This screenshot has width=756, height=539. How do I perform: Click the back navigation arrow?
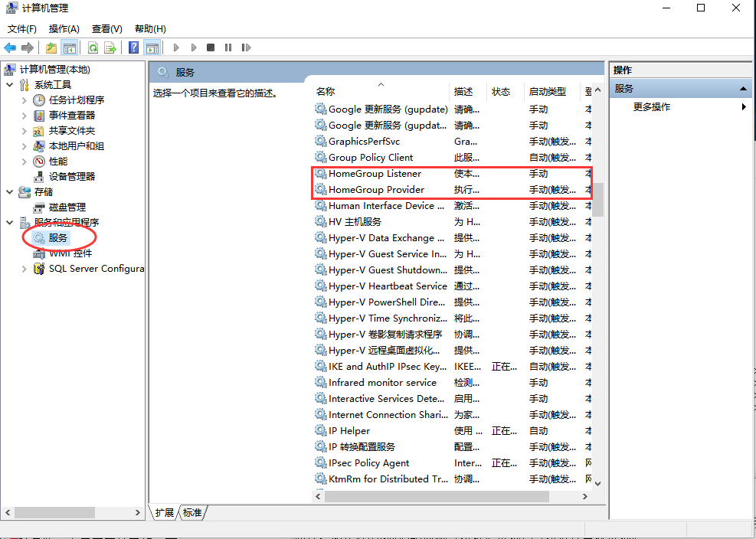[x=9, y=47]
